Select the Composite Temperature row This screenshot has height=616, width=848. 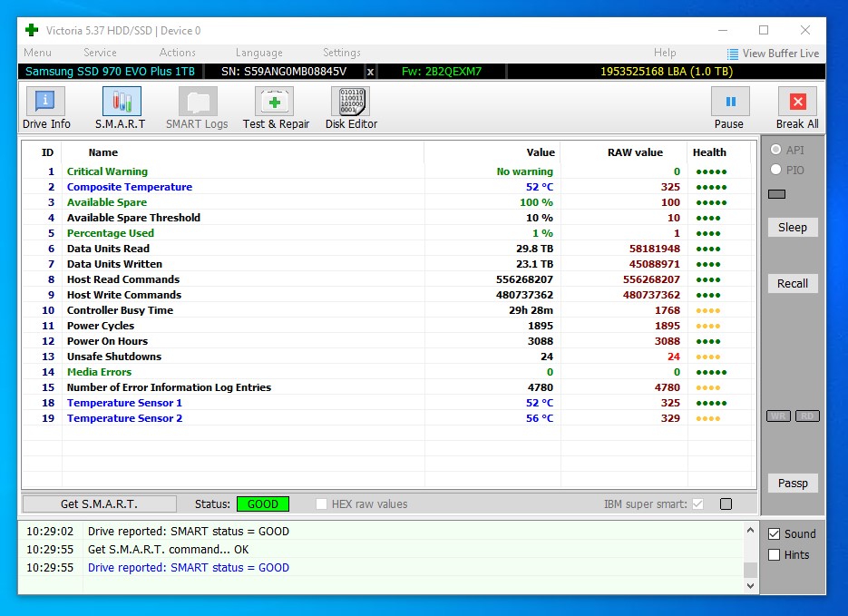388,187
